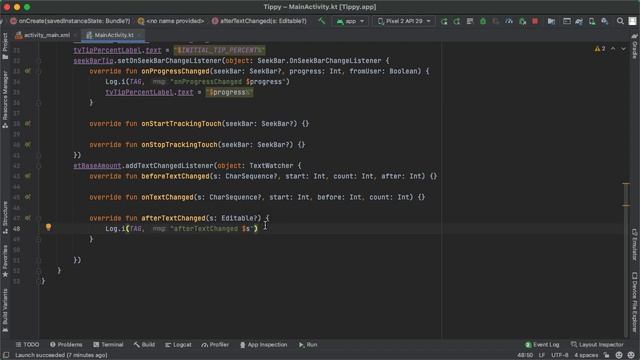640x360 pixels.
Task: Click the afterTextChanged breadcrumb
Action: pyautogui.click(x=259, y=21)
